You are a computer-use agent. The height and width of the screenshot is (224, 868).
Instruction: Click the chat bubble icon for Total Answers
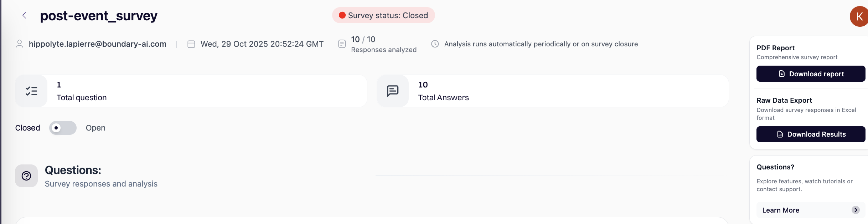393,91
